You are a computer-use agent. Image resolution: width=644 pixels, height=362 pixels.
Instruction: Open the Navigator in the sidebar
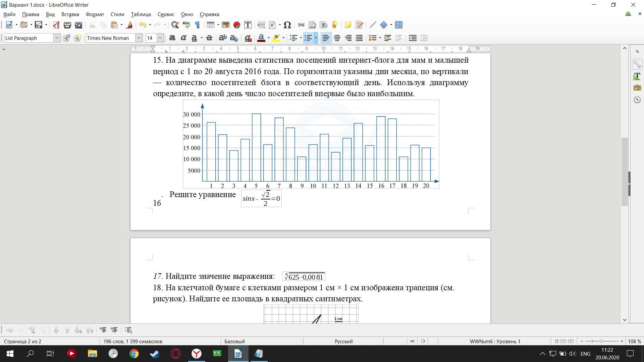(637, 100)
